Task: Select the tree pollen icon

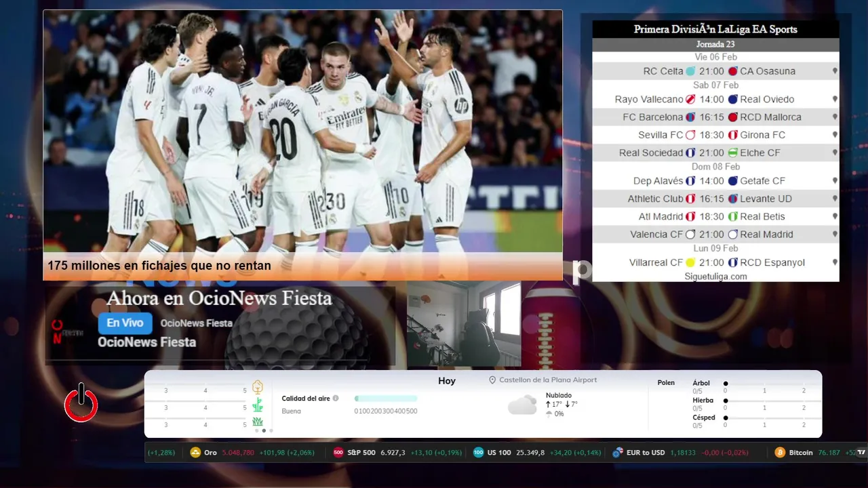Action: coord(258,387)
